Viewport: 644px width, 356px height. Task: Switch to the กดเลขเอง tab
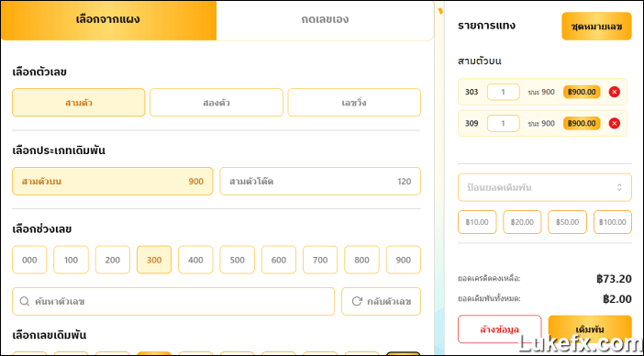coord(325,20)
